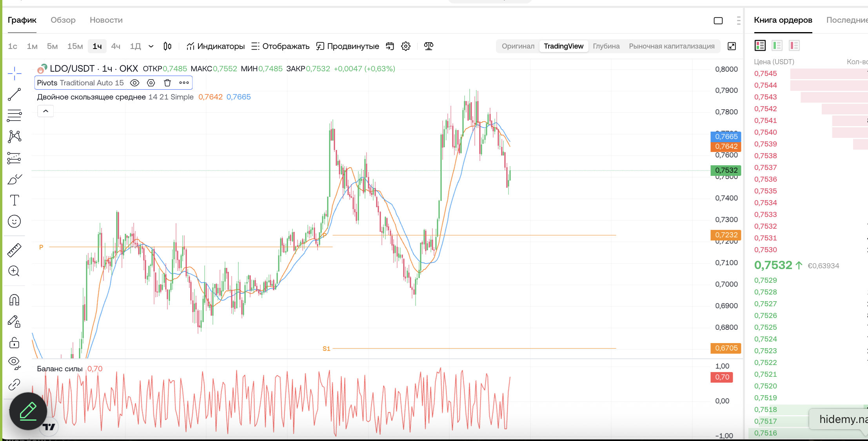Click the Двойное скользящее среднее indicator label
Image resolution: width=868 pixels, height=441 pixels.
coord(91,97)
